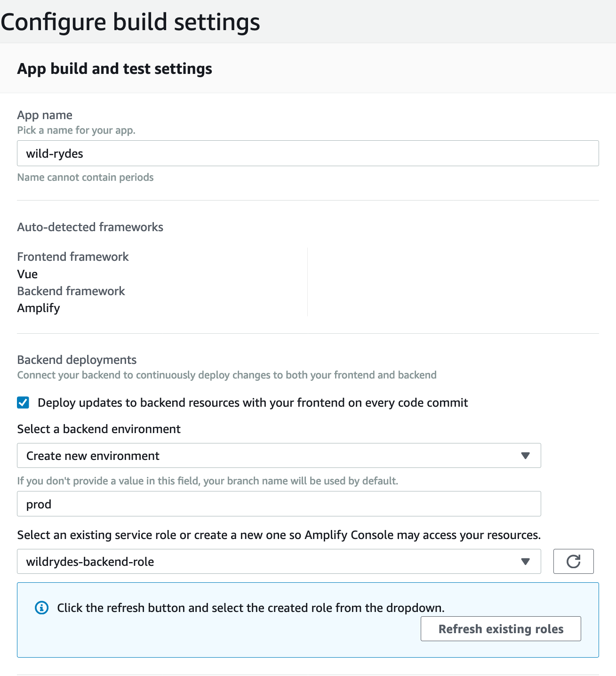Click the Select a backend environment label
The image size is (616, 676).
(x=99, y=429)
